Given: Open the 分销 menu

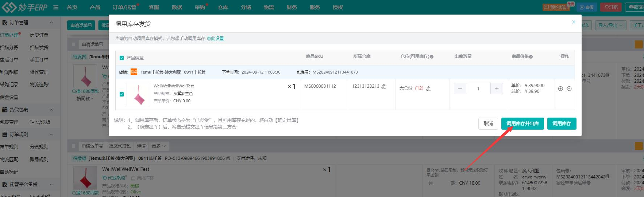Looking at the screenshot, I should pos(246,7).
